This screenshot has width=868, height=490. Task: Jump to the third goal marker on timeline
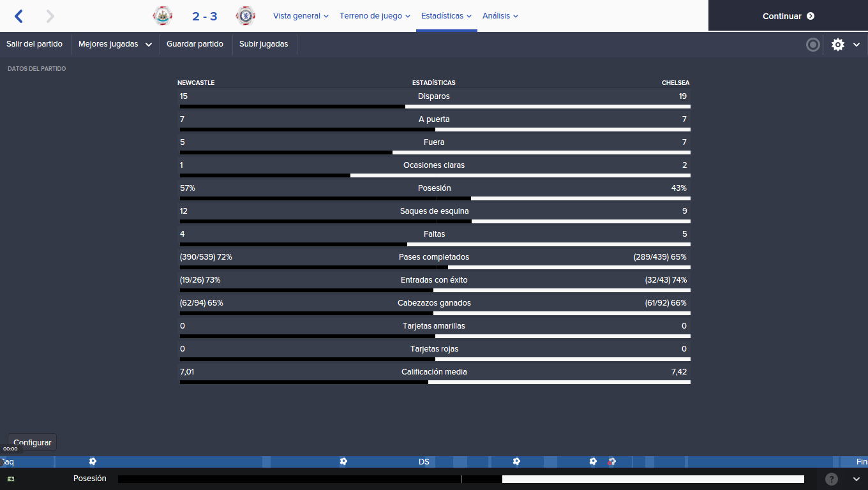coord(516,461)
